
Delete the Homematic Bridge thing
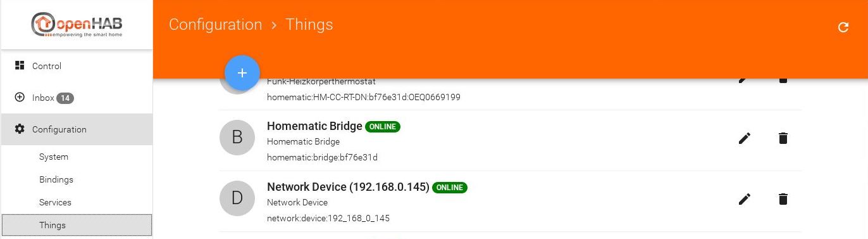coord(783,138)
